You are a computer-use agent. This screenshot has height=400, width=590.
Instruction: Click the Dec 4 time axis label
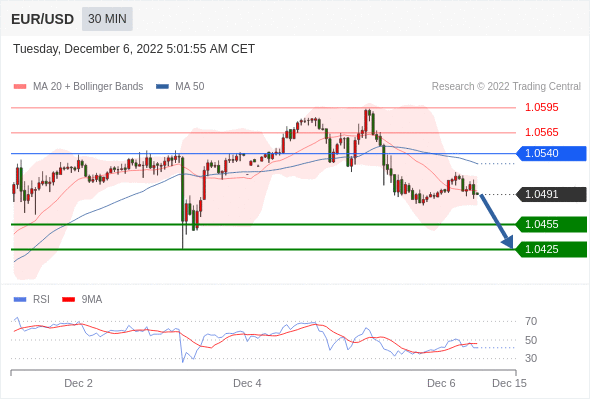[247, 383]
